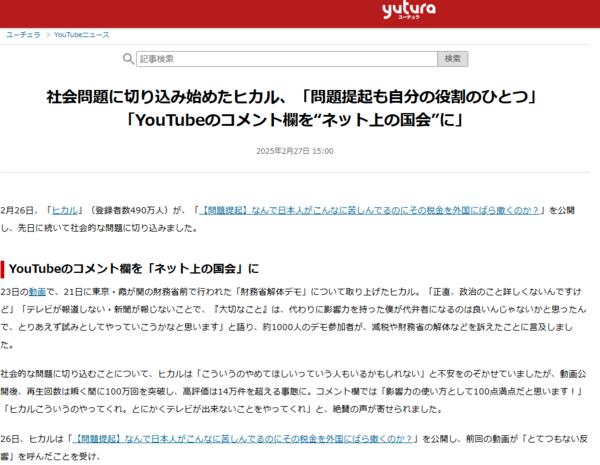This screenshot has width=600, height=465.
Task: Open the ヒカル channel link
Action: point(65,210)
